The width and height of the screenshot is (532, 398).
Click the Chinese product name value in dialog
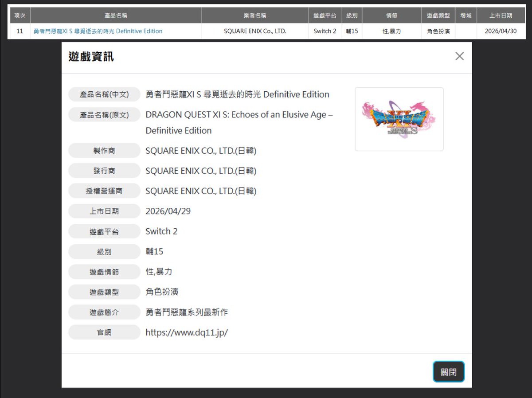[x=237, y=94]
